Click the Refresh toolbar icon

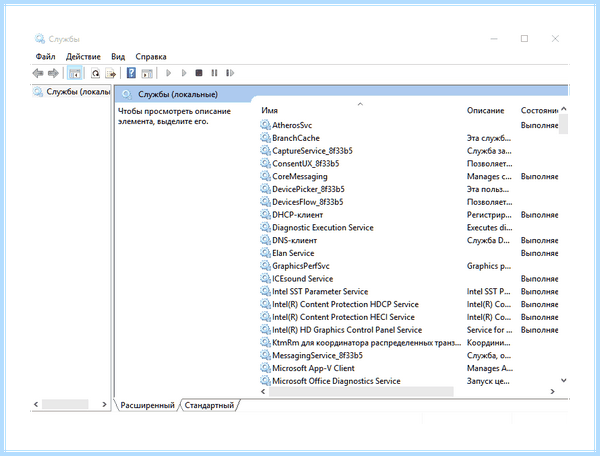point(95,73)
